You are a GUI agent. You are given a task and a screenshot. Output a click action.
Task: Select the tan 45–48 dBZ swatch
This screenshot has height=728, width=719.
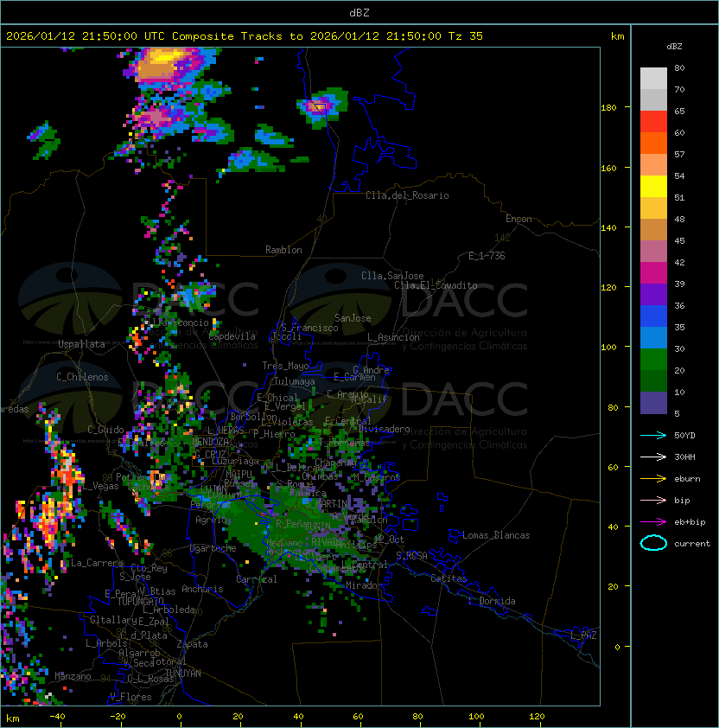[x=653, y=230]
